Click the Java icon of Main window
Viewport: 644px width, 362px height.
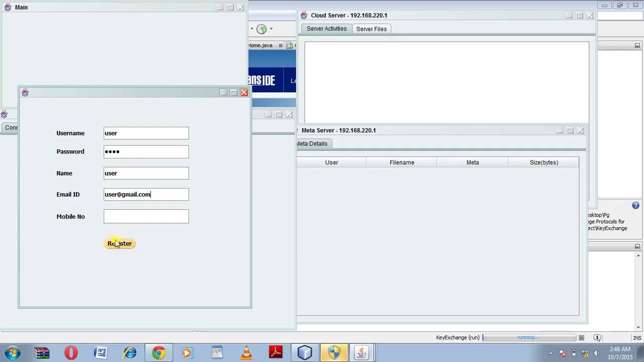click(x=8, y=7)
